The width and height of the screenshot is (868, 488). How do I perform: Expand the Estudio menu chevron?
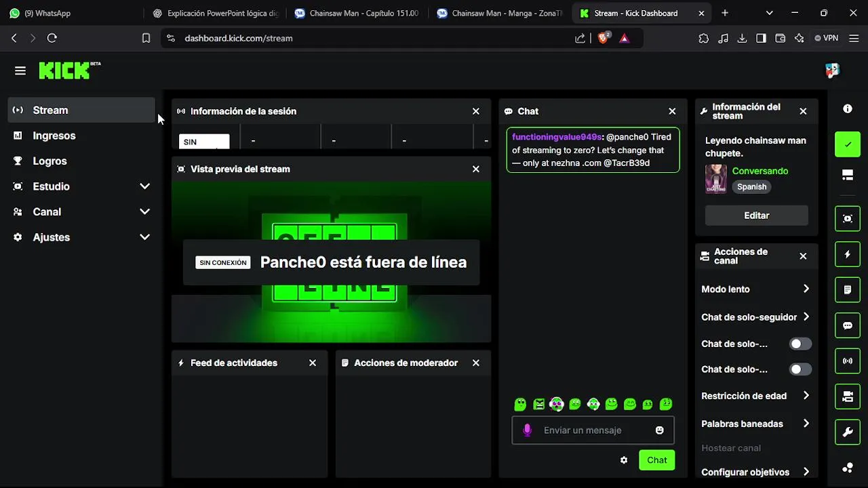(144, 186)
